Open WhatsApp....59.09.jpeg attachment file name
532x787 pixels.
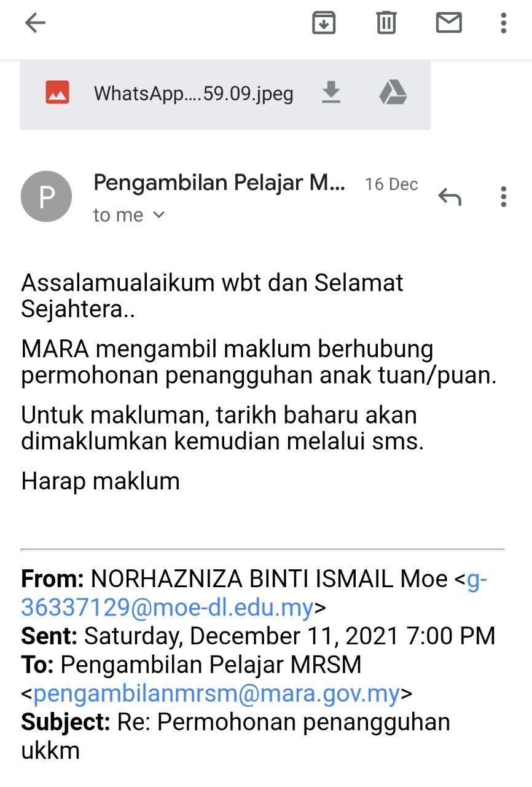[194, 94]
